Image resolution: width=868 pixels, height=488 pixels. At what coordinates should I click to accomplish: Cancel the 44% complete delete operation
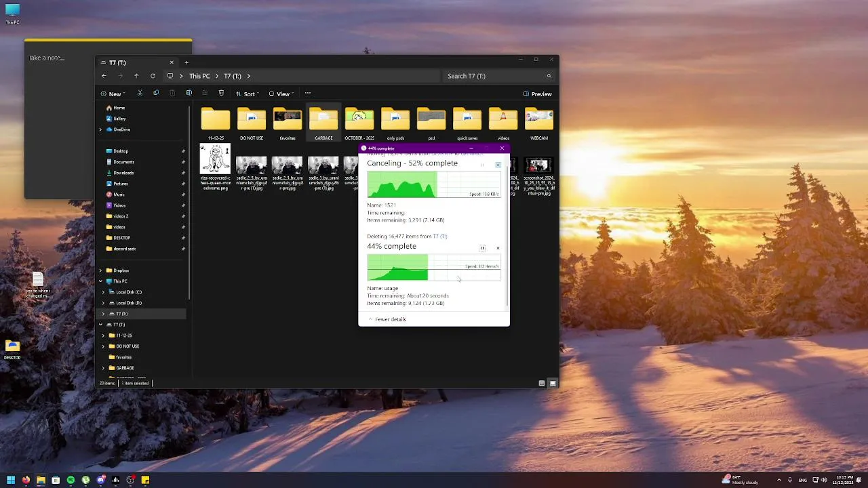click(x=498, y=248)
